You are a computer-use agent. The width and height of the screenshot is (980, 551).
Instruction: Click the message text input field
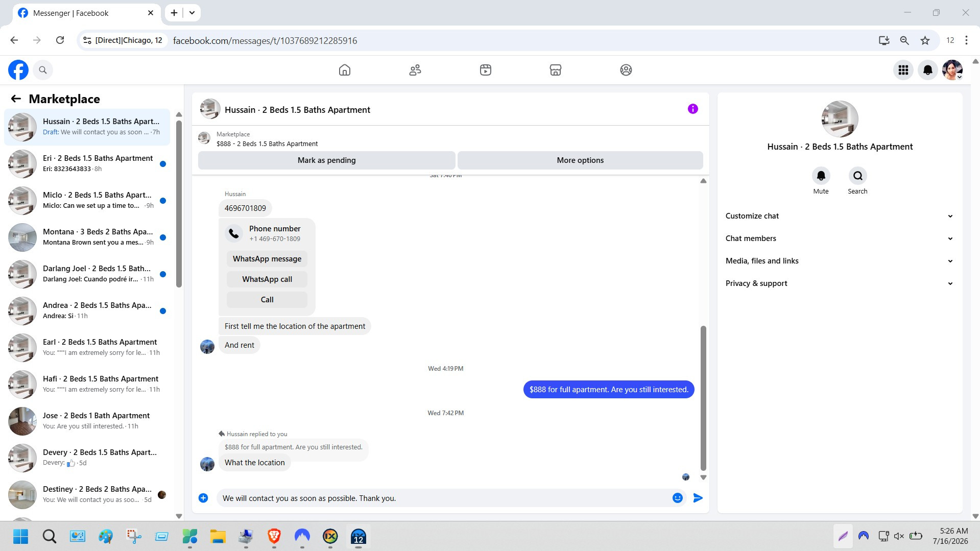[x=443, y=498]
